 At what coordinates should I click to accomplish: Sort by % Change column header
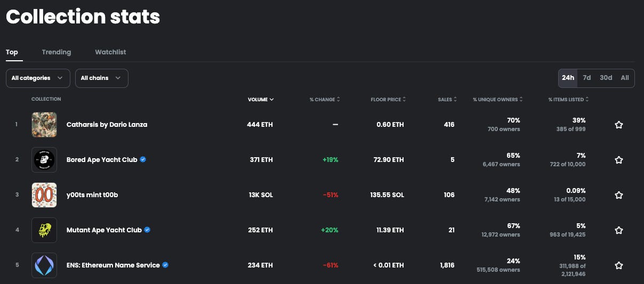(325, 100)
